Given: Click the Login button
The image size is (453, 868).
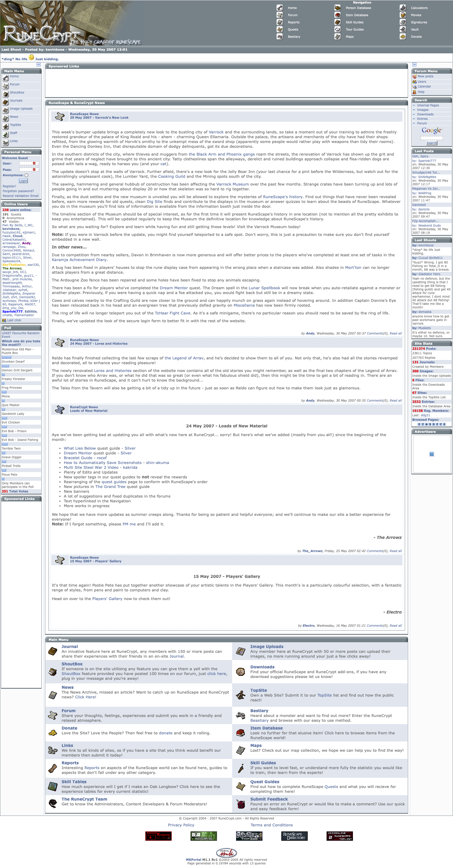Looking at the screenshot, I should point(23,181).
